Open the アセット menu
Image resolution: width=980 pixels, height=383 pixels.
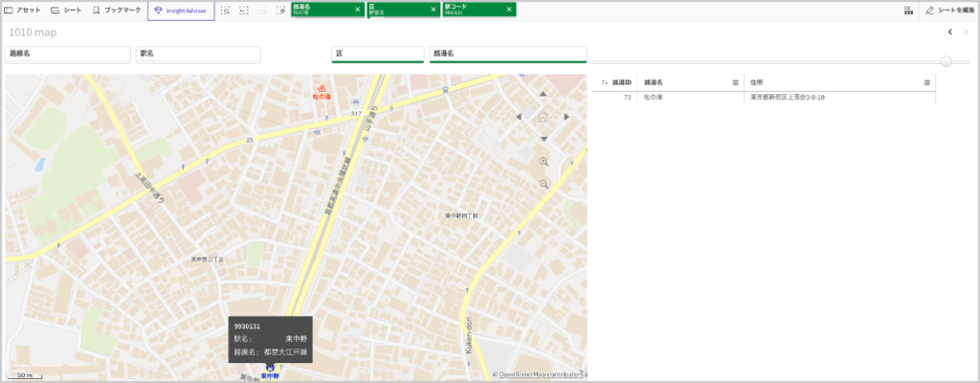pos(23,10)
